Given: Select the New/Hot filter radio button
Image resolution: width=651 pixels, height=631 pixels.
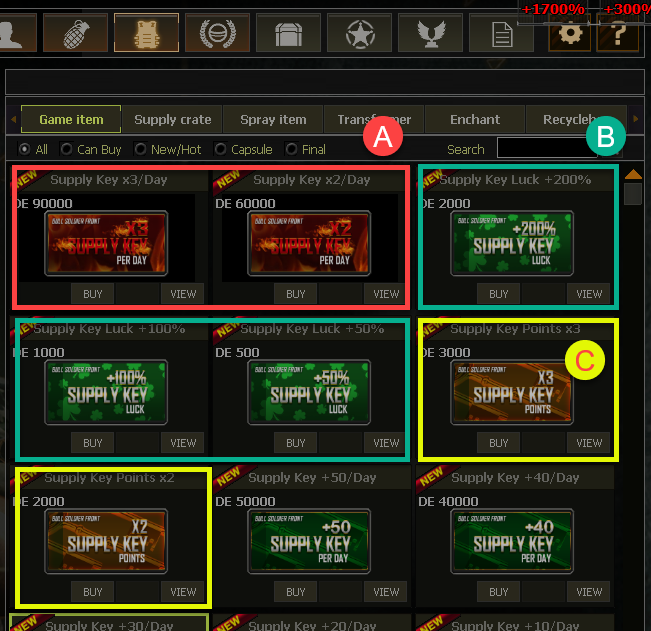Looking at the screenshot, I should coord(140,149).
